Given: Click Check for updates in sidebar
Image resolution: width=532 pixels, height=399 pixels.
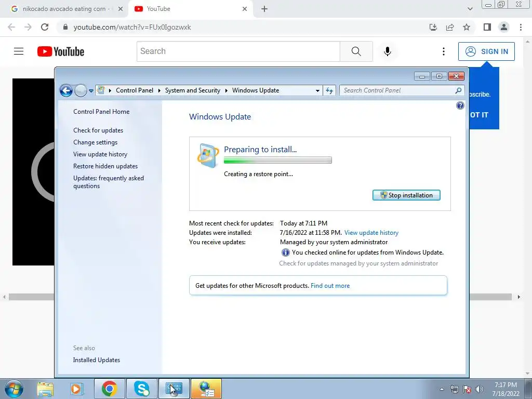Looking at the screenshot, I should coord(98,130).
